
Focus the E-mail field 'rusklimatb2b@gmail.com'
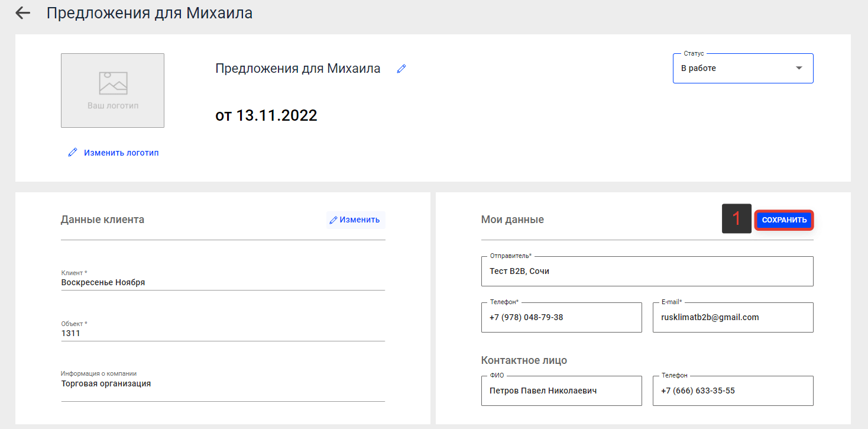(733, 317)
